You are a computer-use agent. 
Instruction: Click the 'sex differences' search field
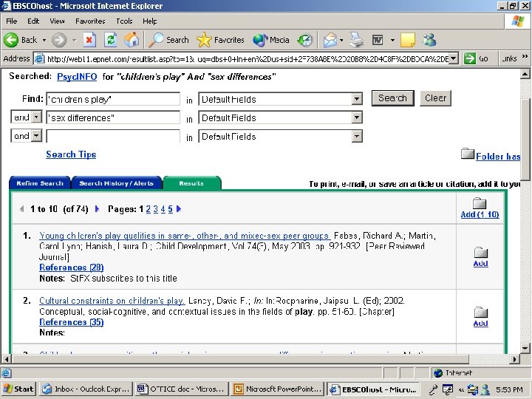(x=113, y=117)
